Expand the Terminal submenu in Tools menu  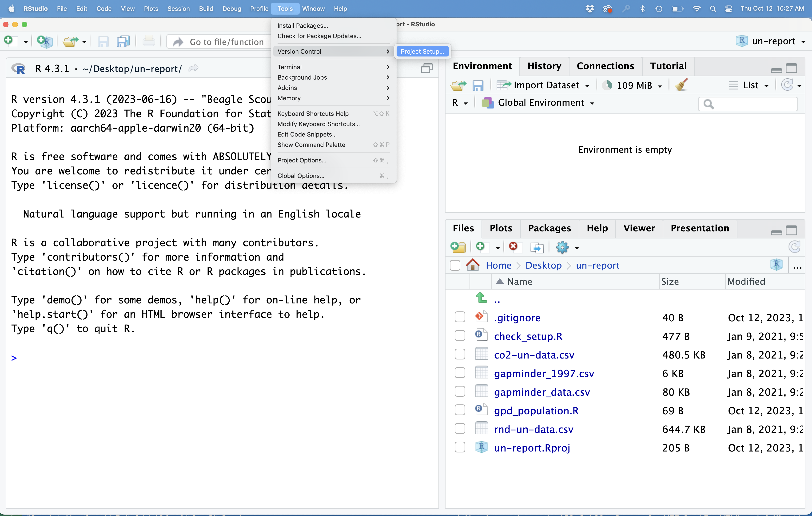tap(334, 67)
